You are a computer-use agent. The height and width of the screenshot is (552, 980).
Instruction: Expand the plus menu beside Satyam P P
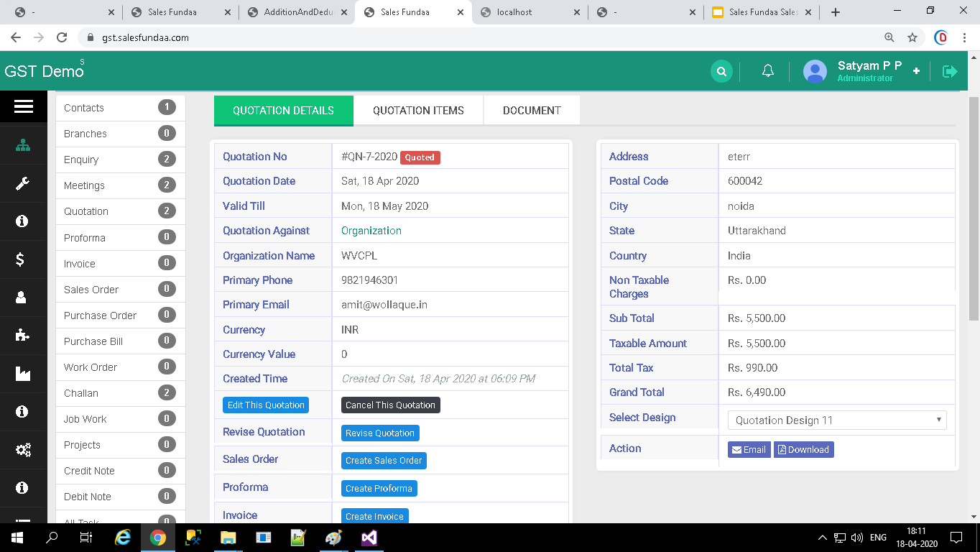coord(916,71)
